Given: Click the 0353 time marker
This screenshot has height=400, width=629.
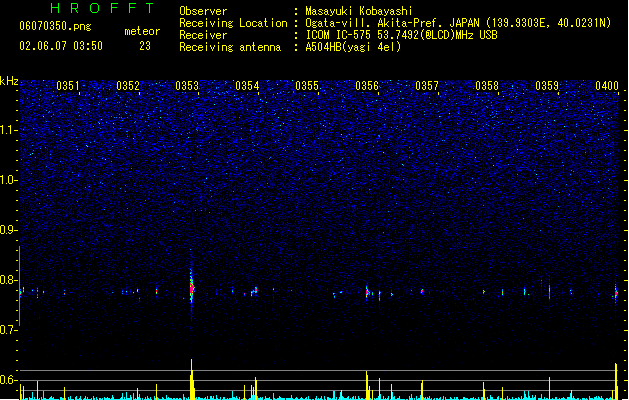Looking at the screenshot, I should 187,86.
